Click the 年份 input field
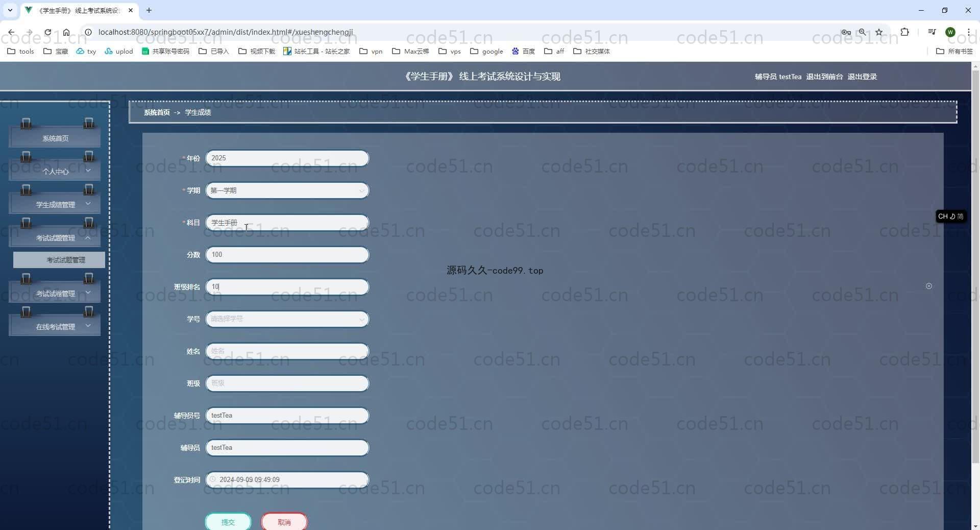The height and width of the screenshot is (530, 980). coord(287,158)
